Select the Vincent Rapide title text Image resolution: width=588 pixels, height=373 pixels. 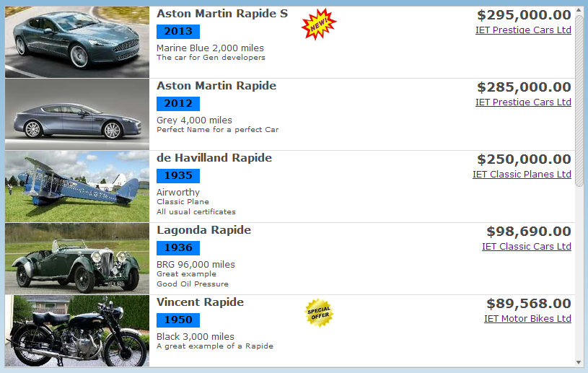click(x=200, y=302)
